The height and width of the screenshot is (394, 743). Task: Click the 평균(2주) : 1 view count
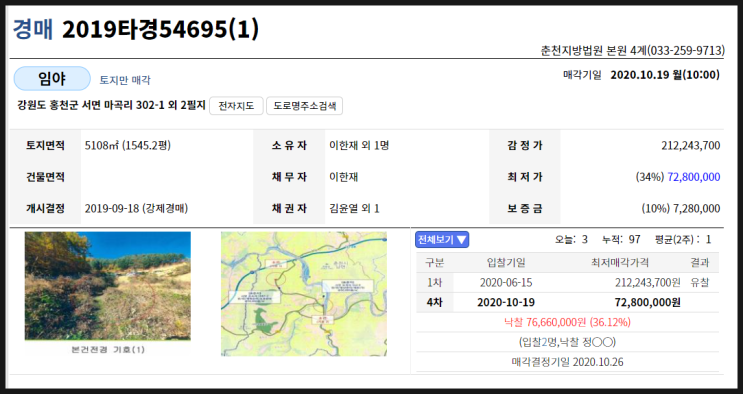(683, 239)
